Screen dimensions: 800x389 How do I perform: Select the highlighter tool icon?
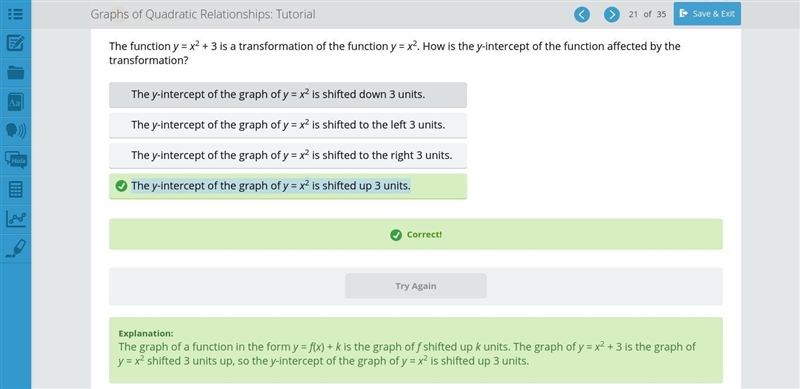(x=15, y=248)
